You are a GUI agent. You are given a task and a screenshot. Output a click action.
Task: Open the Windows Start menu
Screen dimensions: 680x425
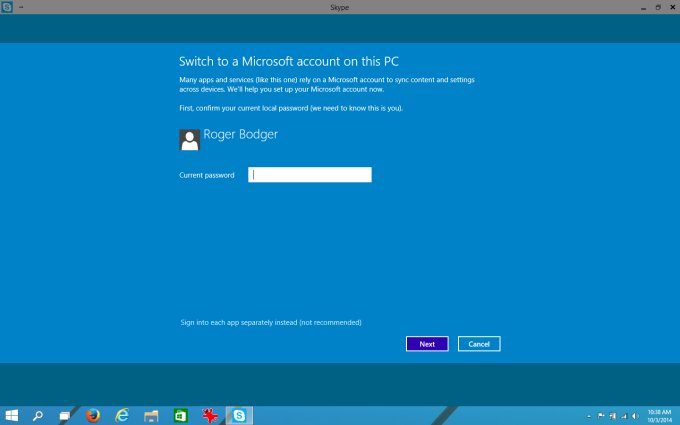pos(12,415)
